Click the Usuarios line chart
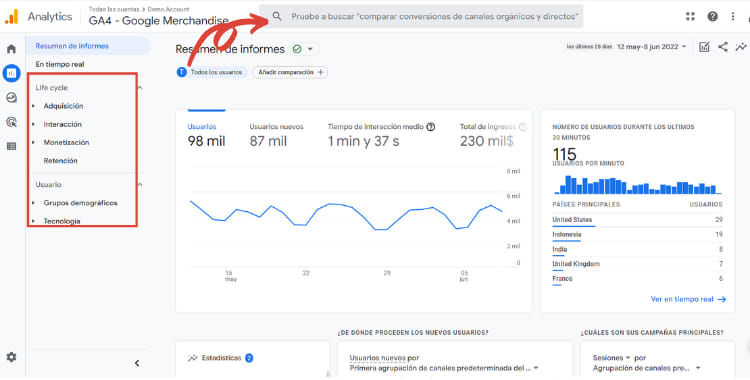750x380 pixels. click(x=346, y=215)
